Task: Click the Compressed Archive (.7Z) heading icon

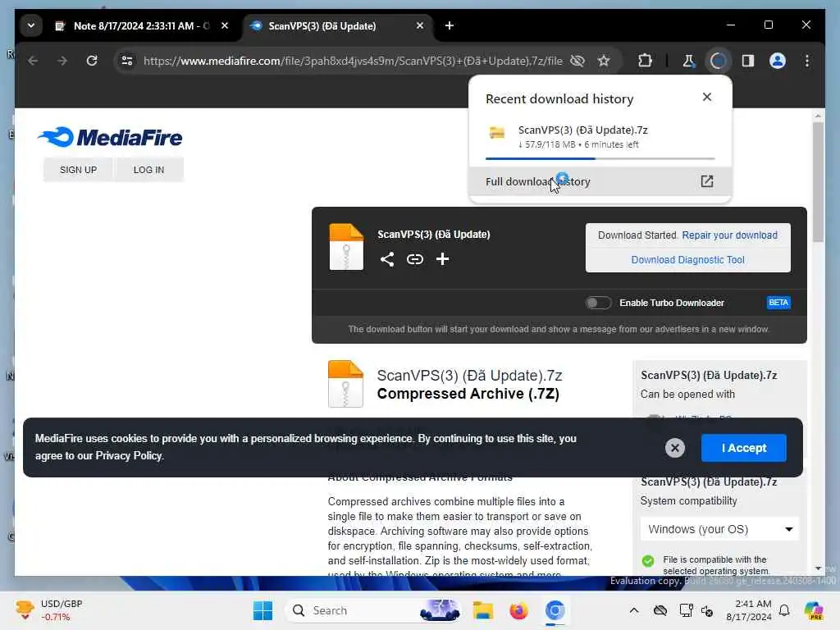Action: pos(345,384)
